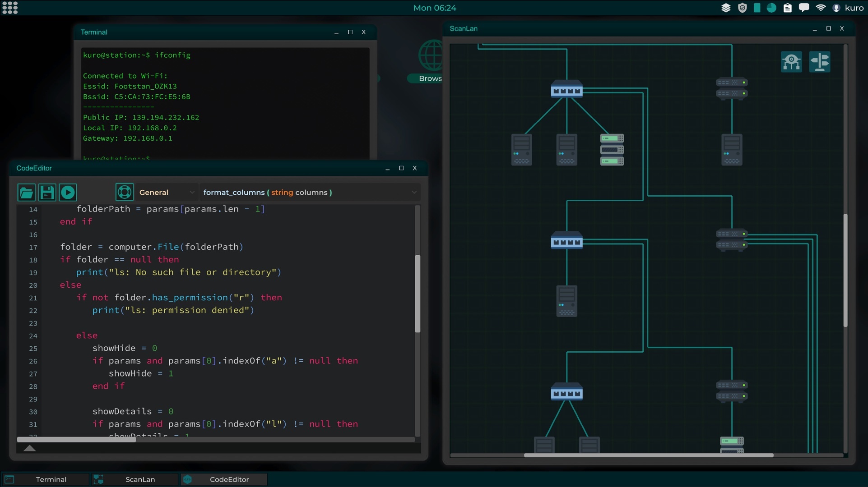Click the shield security icon in tray
Screen dimensions: 868x487
coord(742,8)
